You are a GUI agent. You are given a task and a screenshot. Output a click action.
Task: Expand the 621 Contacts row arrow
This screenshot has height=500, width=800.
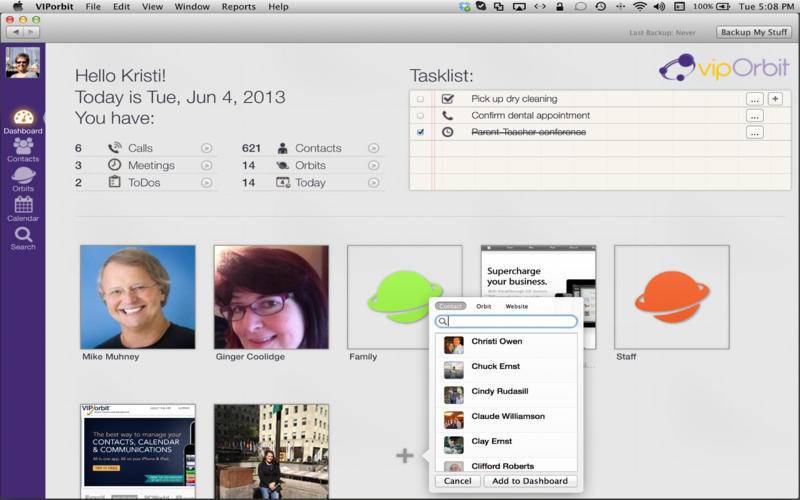point(373,148)
